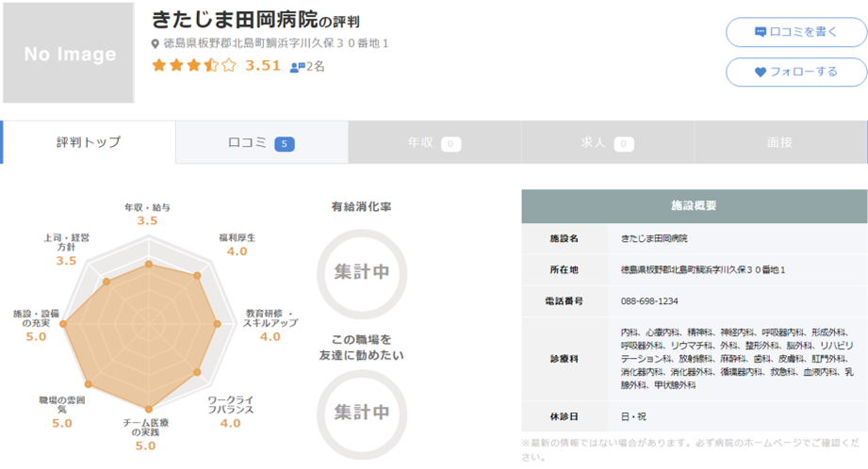The height and width of the screenshot is (469, 868).
Task: Click the No Image hospital thumbnail
Action: [x=69, y=53]
